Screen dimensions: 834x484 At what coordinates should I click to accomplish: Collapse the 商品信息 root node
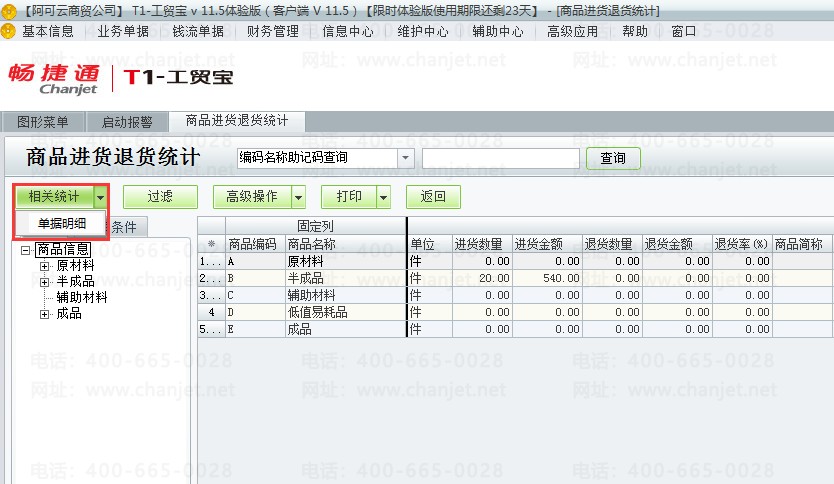click(25, 249)
